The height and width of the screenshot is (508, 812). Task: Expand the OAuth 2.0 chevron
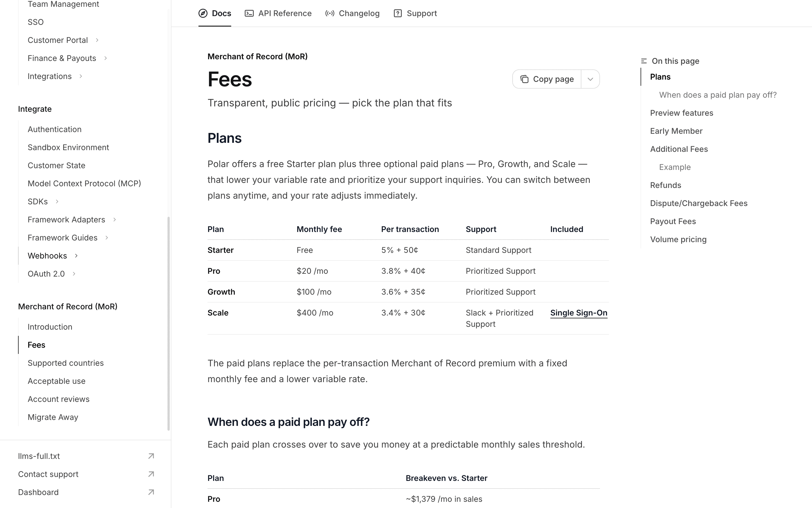point(74,274)
